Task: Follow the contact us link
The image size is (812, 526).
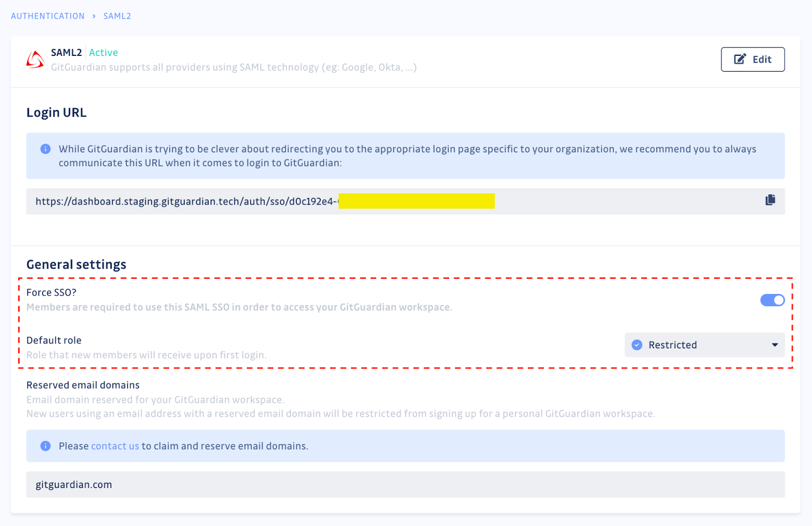Action: pos(115,446)
